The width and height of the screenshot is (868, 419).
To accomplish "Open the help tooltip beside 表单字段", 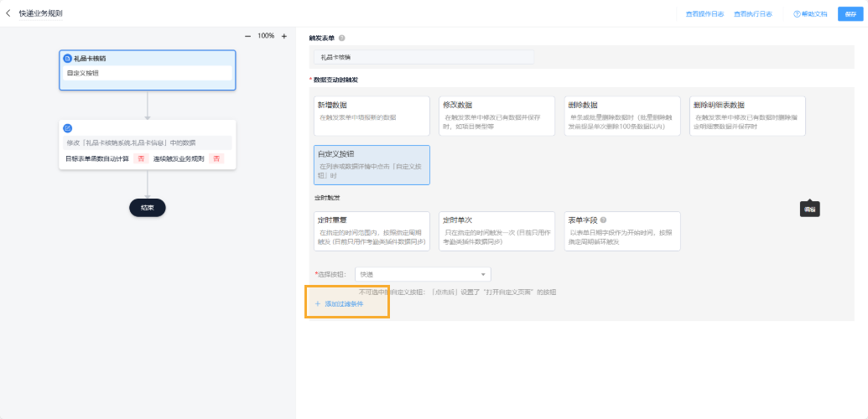I will click(x=603, y=220).
